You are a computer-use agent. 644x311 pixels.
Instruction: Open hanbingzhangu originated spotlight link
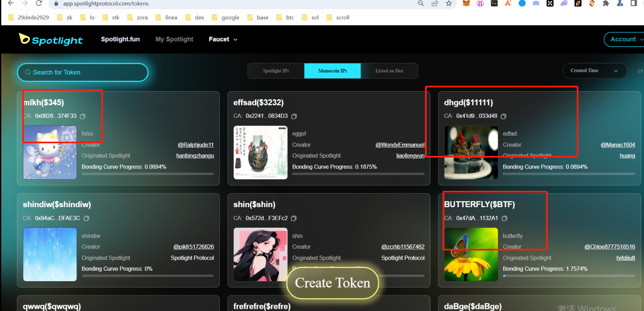point(195,156)
